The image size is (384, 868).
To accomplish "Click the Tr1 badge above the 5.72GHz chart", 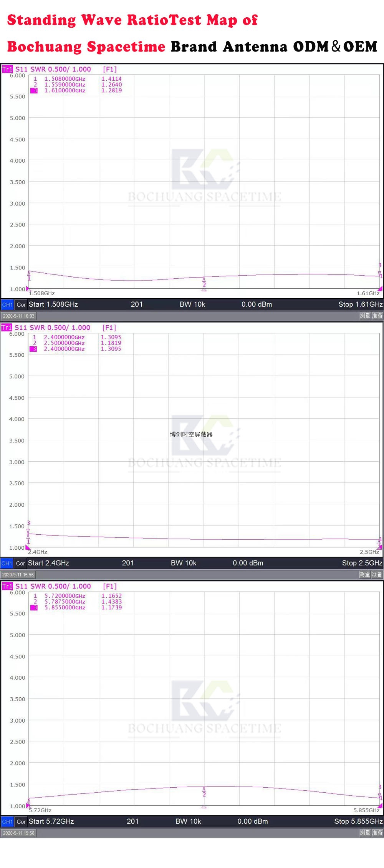I will 7,586.
